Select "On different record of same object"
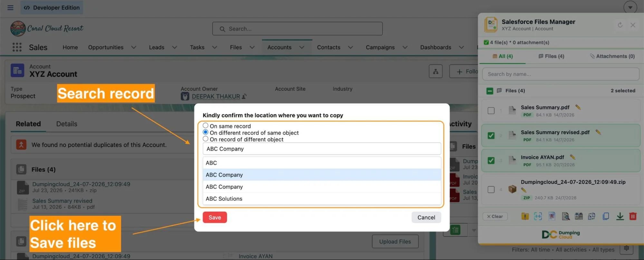This screenshot has height=260, width=644. pos(206,132)
